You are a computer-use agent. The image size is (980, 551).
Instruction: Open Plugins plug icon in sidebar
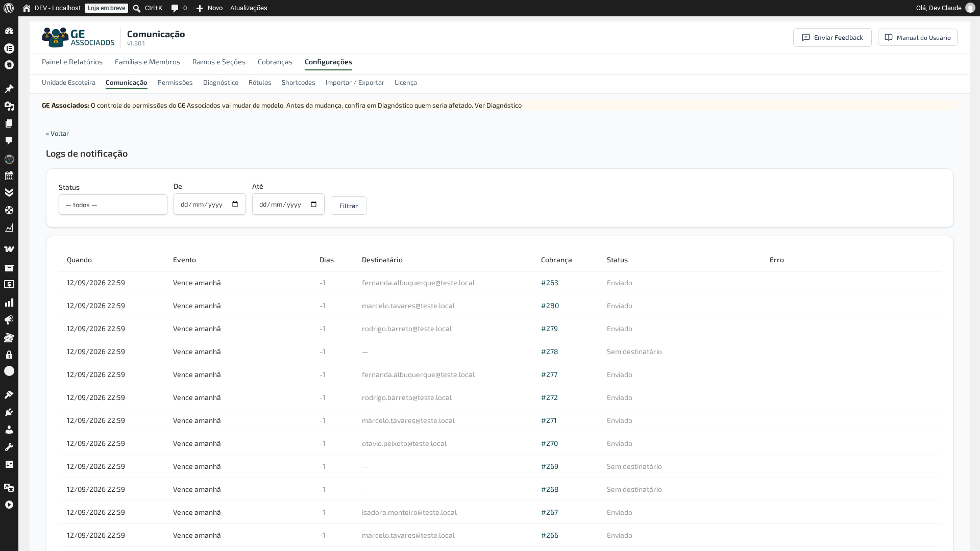[x=9, y=412]
